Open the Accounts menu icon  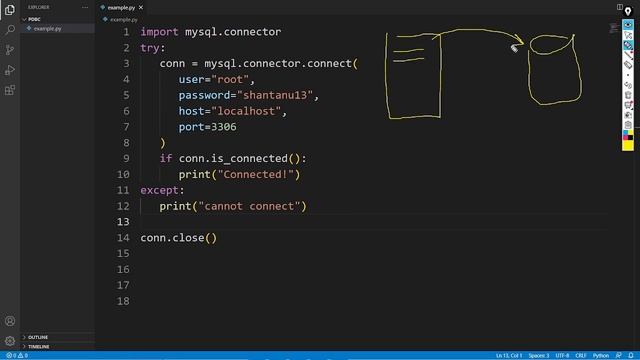click(10, 321)
